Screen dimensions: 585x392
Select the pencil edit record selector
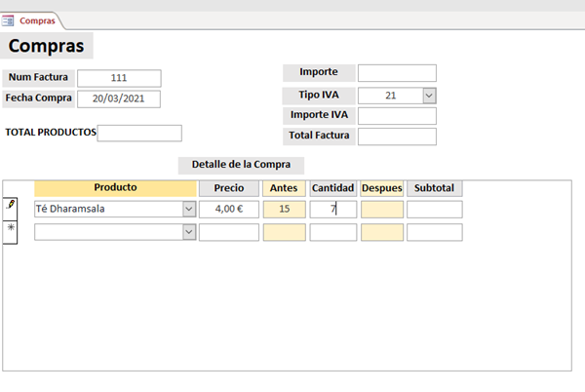[10, 207]
